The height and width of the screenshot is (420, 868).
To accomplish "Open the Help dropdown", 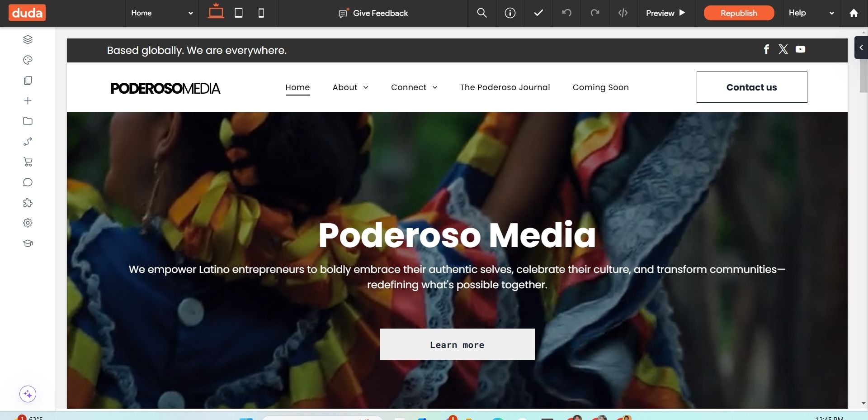I will [x=811, y=13].
